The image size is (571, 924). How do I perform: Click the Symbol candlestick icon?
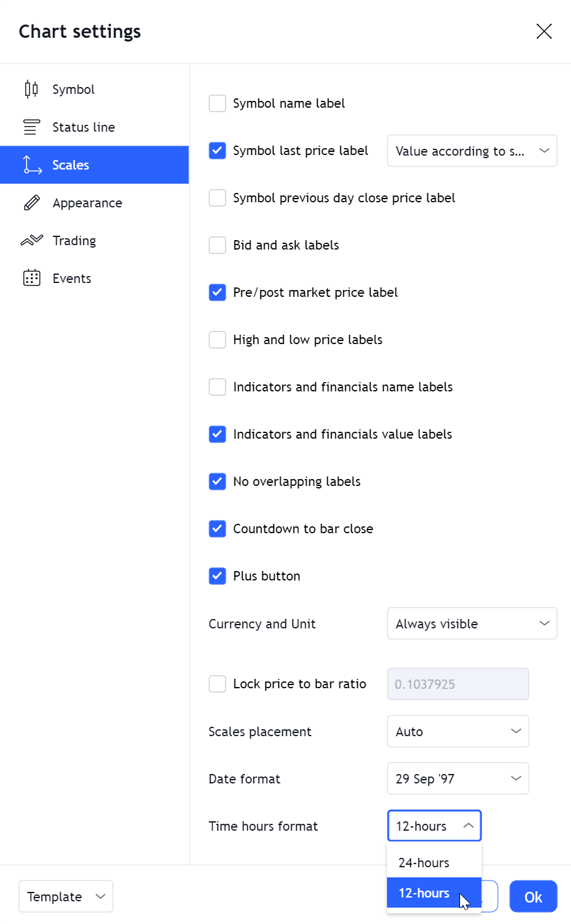(32, 89)
